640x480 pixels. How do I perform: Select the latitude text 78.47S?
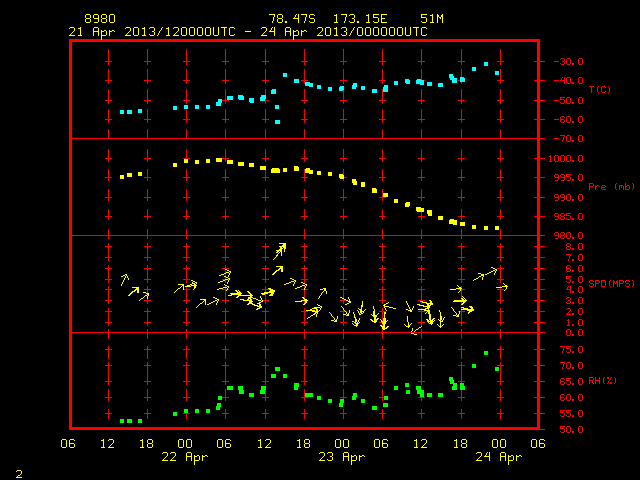pyautogui.click(x=292, y=19)
